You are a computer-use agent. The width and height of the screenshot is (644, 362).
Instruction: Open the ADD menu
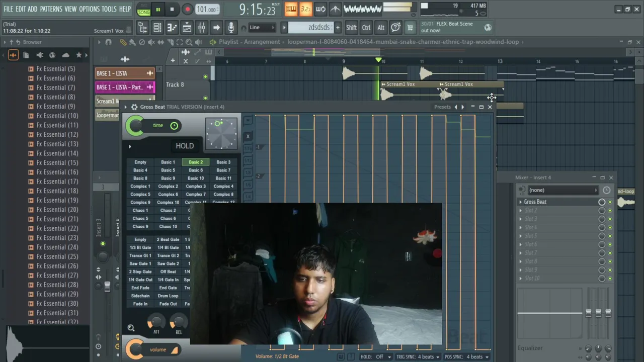[33, 9]
